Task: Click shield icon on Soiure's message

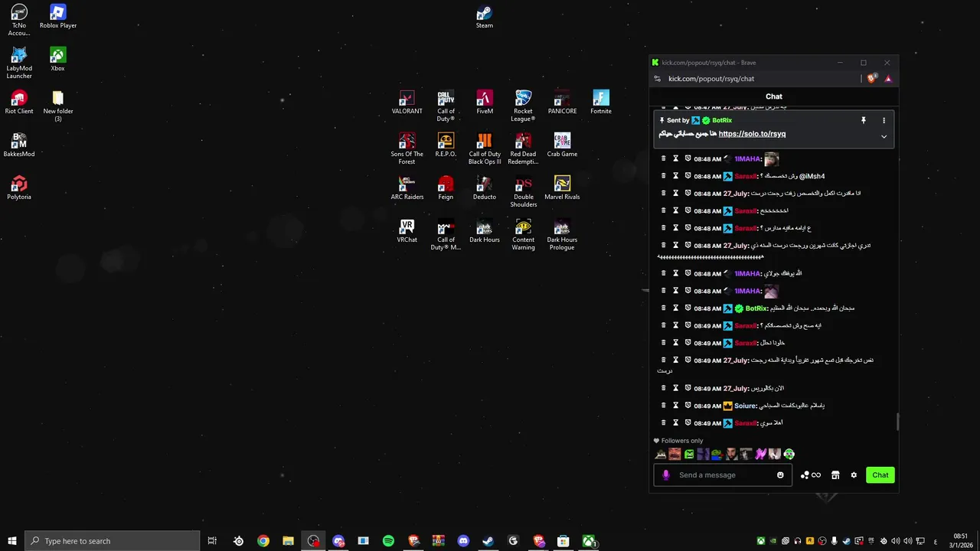Action: click(x=688, y=406)
